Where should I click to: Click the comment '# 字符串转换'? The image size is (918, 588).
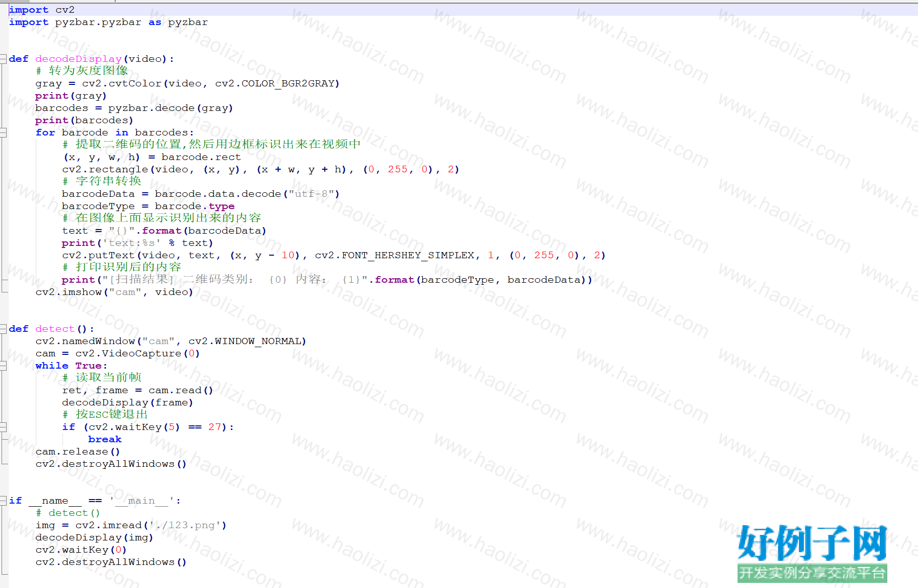tap(102, 181)
